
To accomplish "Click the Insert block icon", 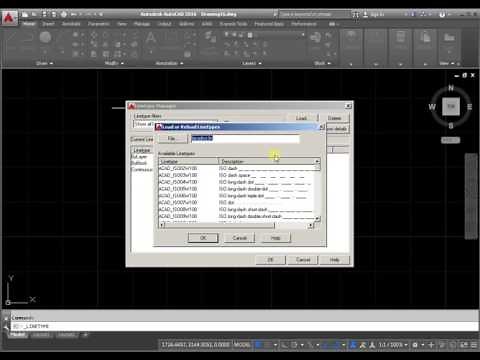I will [315, 37].
